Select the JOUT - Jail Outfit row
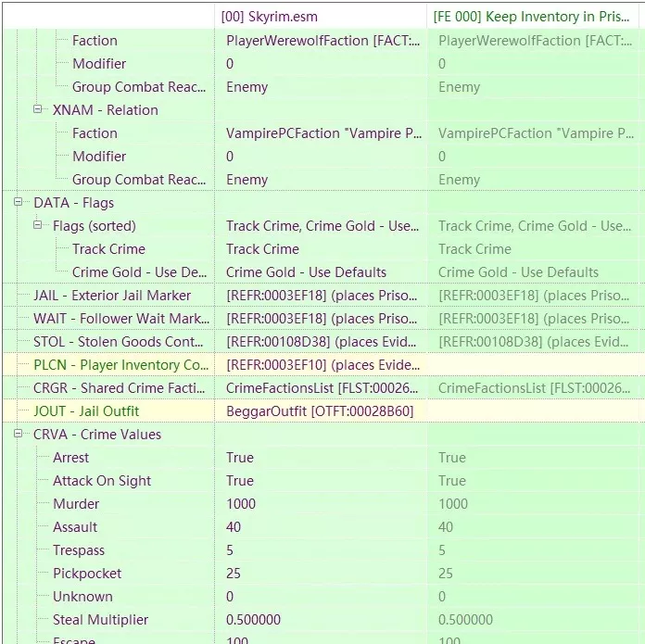This screenshot has height=644, width=645. [322, 411]
